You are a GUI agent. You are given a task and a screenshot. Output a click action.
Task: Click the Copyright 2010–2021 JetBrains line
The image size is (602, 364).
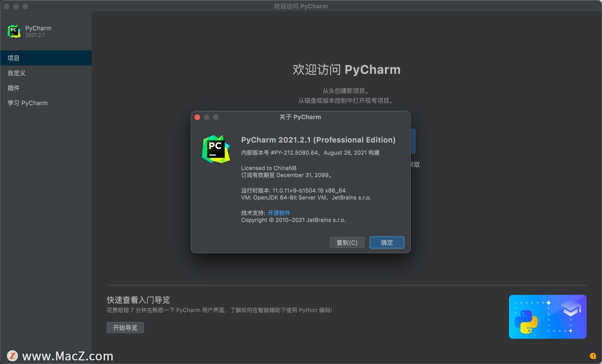(293, 220)
